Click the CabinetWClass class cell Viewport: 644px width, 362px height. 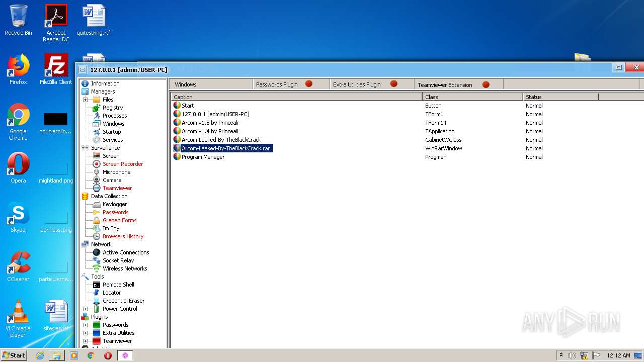coord(443,140)
